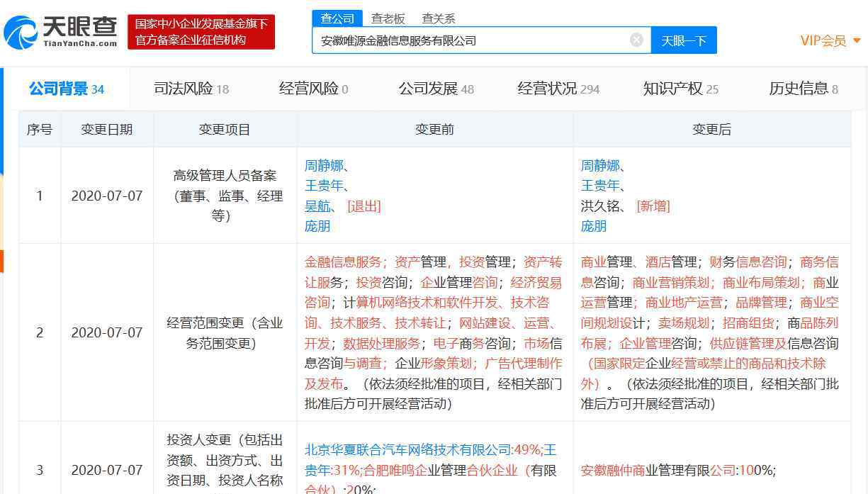This screenshot has width=868, height=494.
Task: Click the 变更前 column header
Action: (435, 130)
